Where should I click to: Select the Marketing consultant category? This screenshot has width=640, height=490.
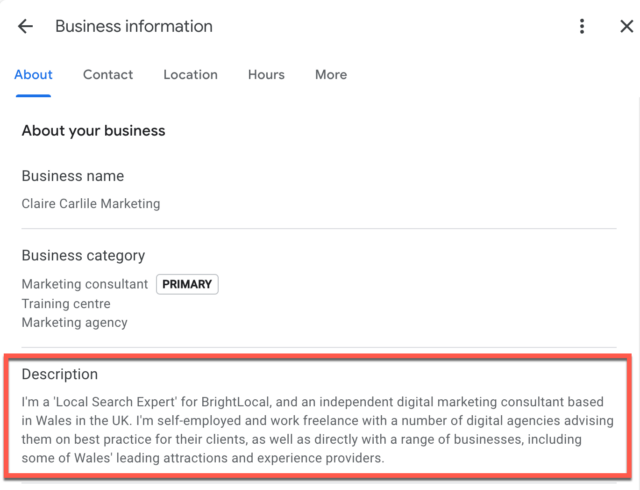85,284
